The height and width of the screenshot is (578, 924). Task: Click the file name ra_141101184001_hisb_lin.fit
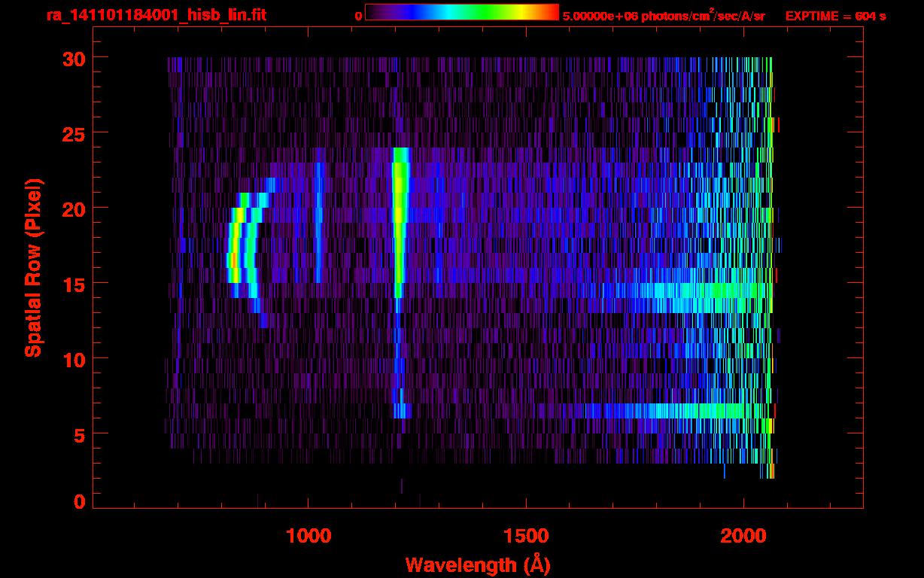(156, 15)
